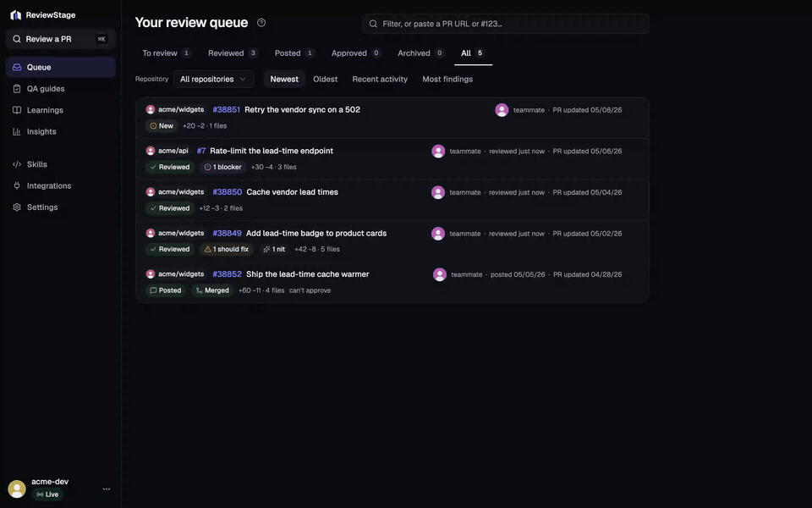
Task: Click the New status badge on #38851
Action: coord(162,126)
